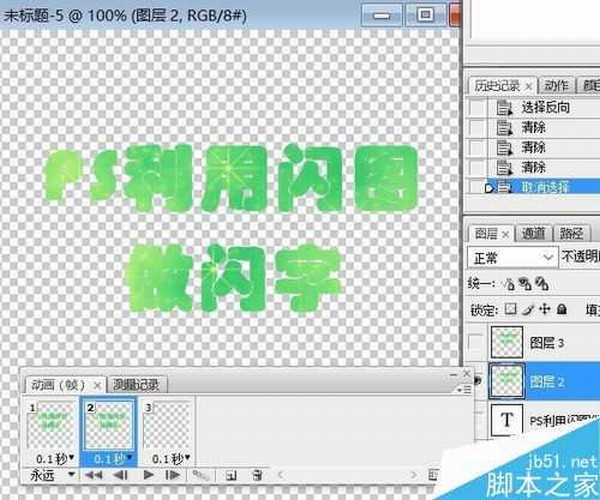Viewport: 600px width, 500px height.
Task: Duplicate the selected animation frame
Action: (231, 474)
